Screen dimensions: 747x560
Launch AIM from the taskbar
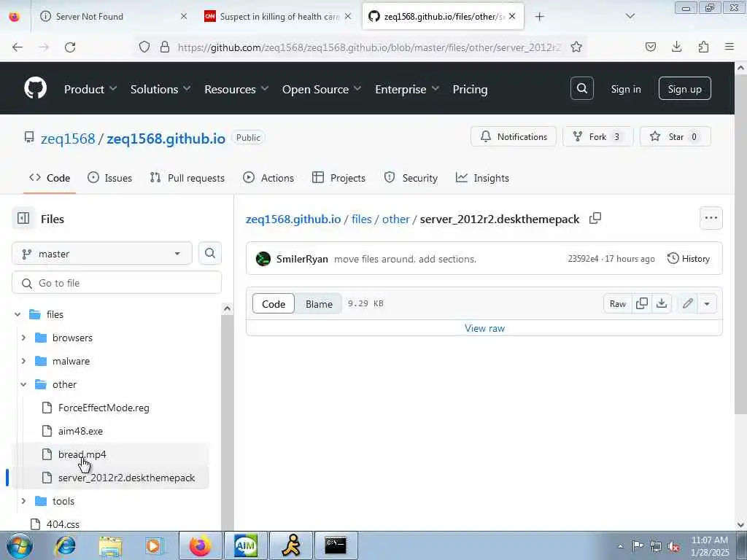point(245,545)
